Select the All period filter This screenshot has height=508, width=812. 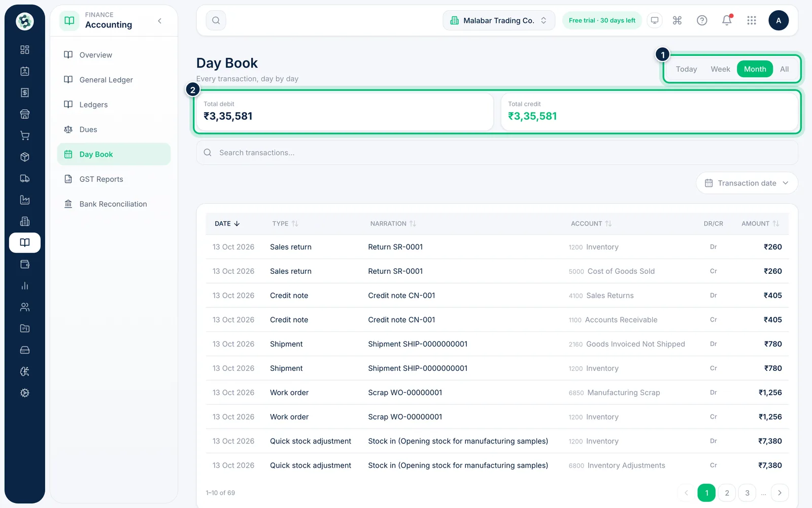784,69
